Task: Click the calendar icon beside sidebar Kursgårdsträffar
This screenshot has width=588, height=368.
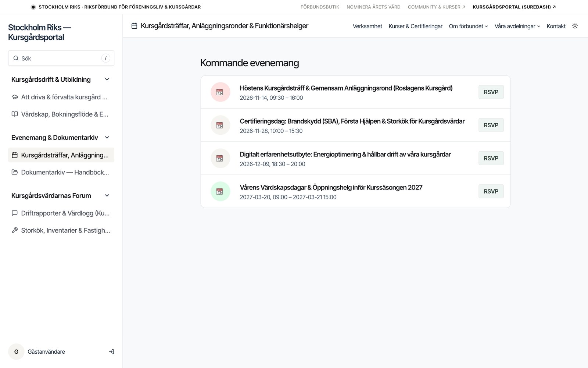Action: point(15,155)
